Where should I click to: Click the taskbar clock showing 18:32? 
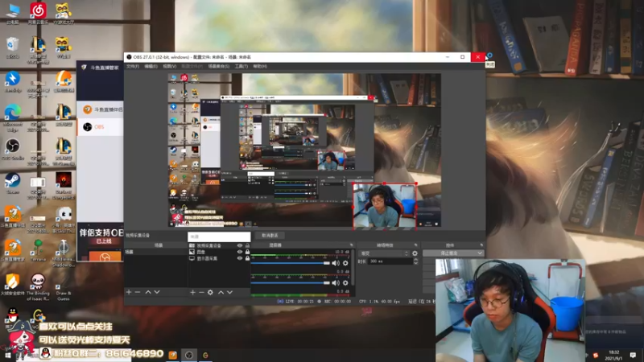coord(614,355)
